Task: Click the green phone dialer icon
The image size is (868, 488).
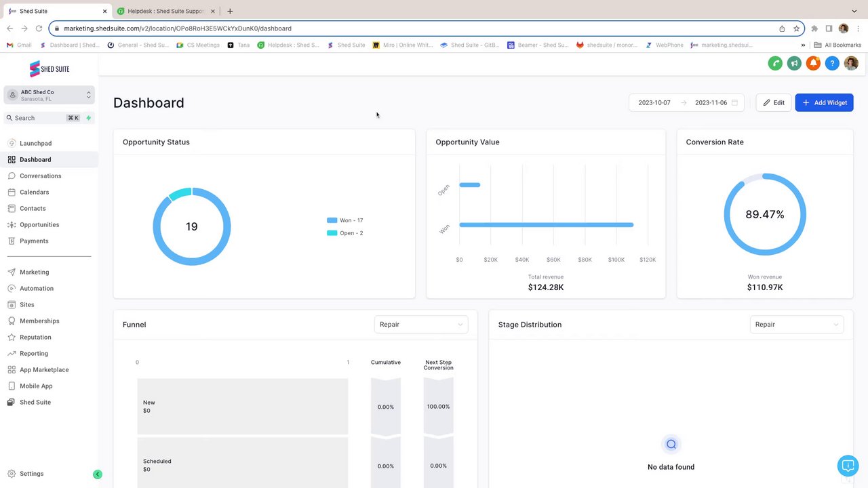Action: coord(775,64)
